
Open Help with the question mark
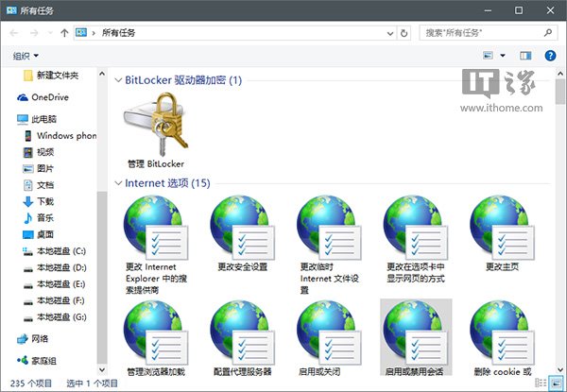point(550,56)
